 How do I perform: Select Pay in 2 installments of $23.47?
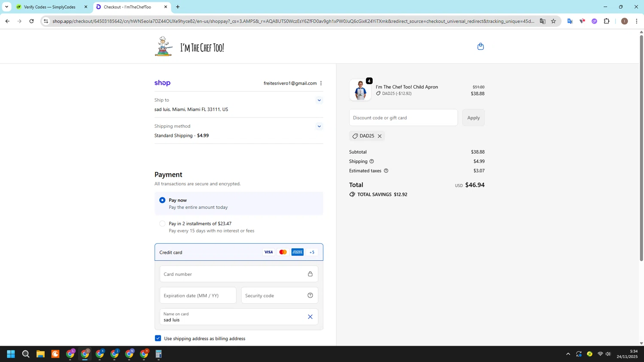click(162, 223)
